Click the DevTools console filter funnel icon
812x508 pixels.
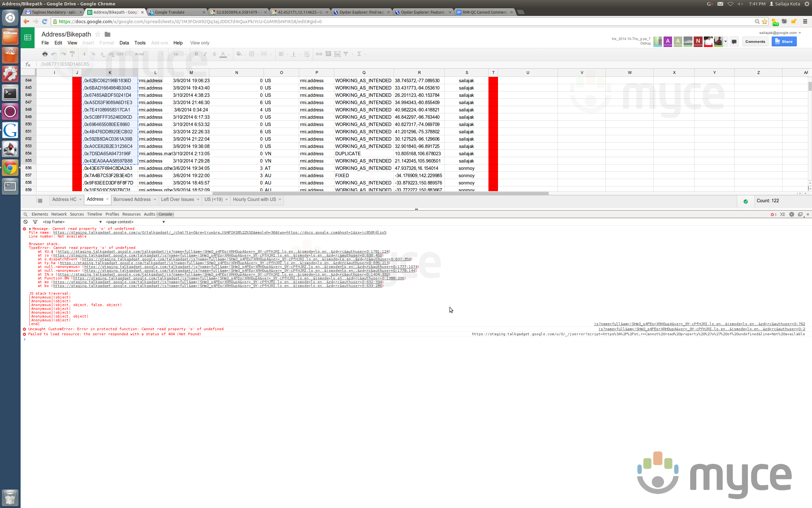point(35,222)
